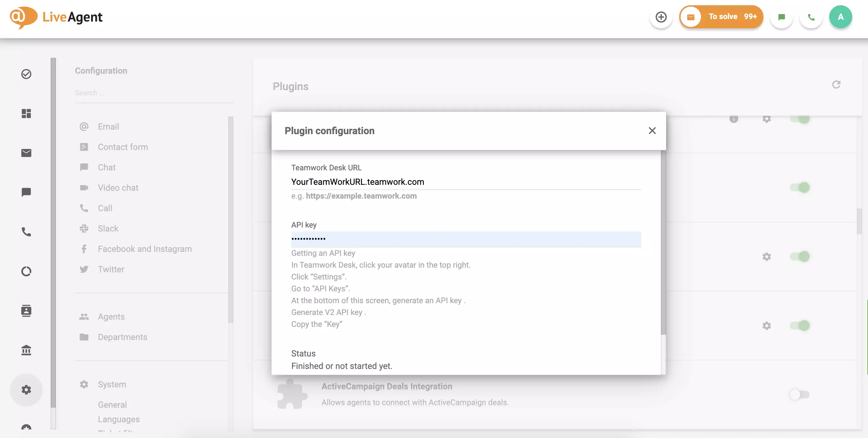Open the Dashboard grid icon in sidebar
The height and width of the screenshot is (438, 868).
click(x=26, y=113)
